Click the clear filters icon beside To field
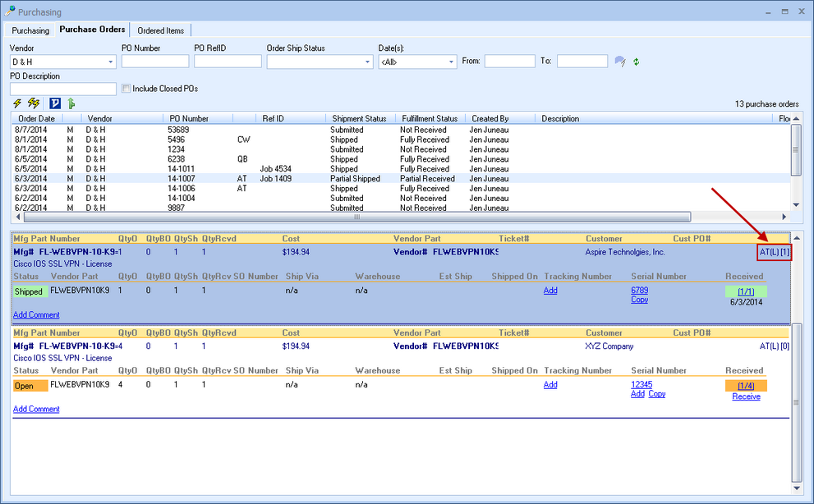 (x=620, y=62)
